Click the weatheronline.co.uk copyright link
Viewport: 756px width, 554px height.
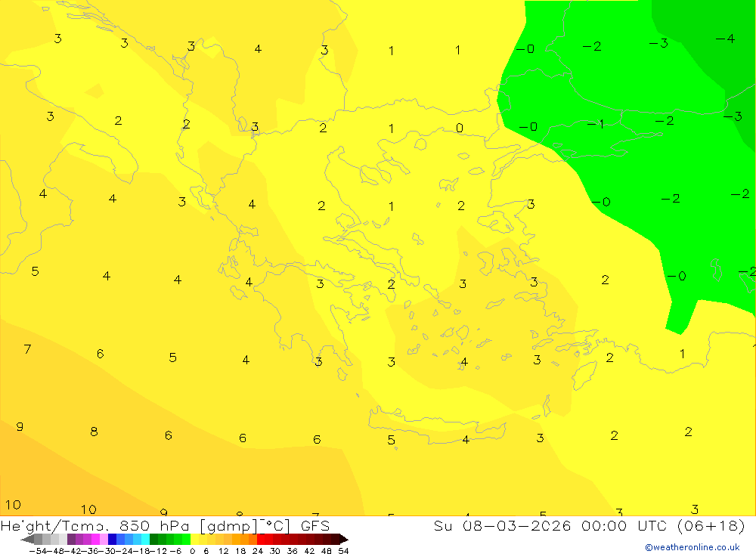[692, 547]
